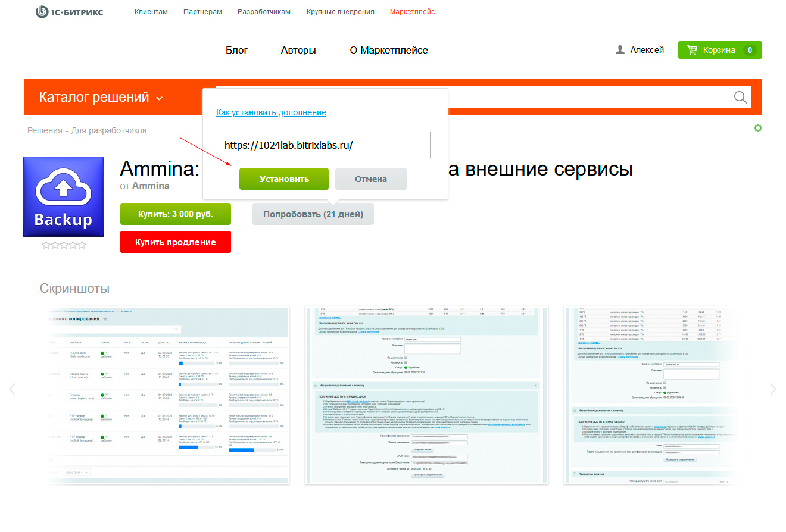786x532 pixels.
Task: Click the user profile icon by Алексей
Action: click(x=620, y=51)
